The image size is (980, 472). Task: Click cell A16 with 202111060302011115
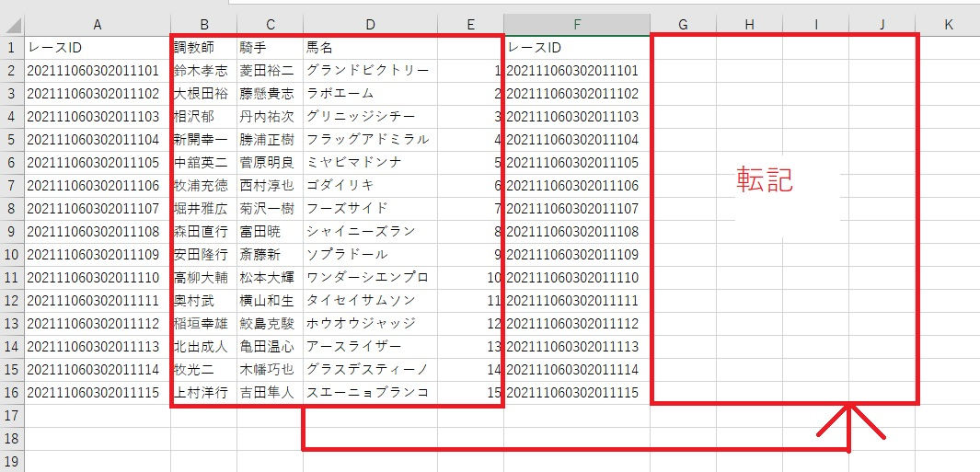point(97,393)
